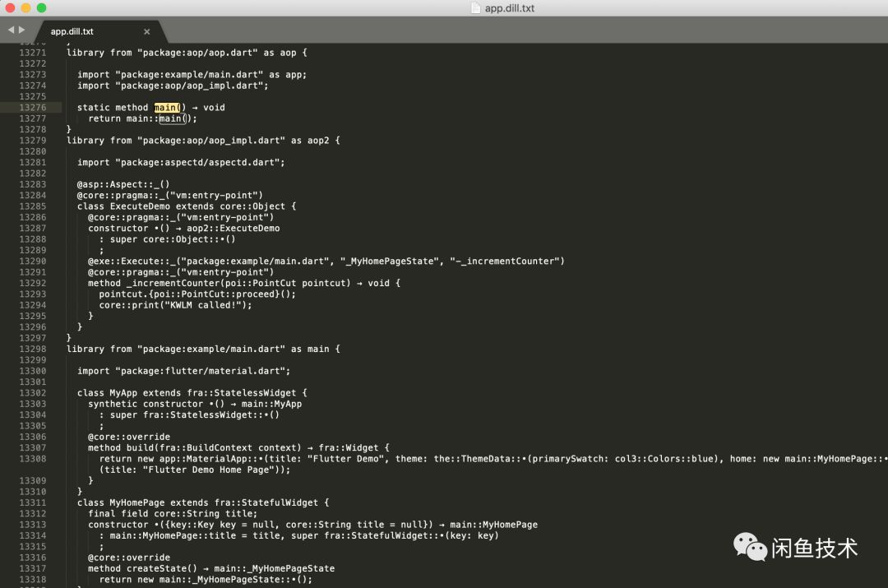Click the document icon in title bar
This screenshot has height=588, width=888.
click(476, 8)
